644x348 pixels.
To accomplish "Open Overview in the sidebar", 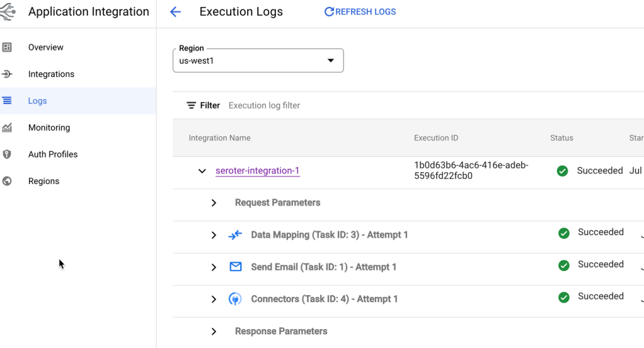I will 45,47.
